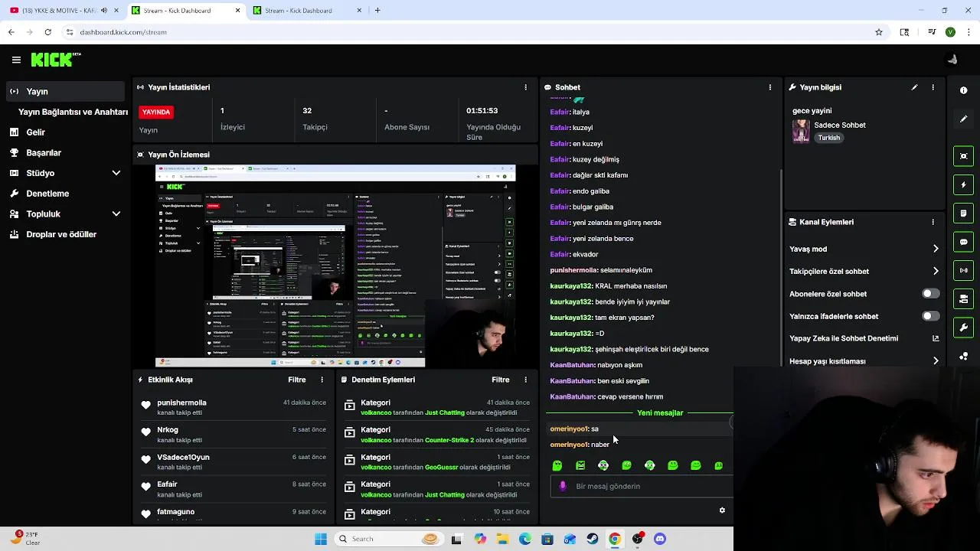The image size is (980, 551).
Task: Click the Turkish language tag
Action: coord(828,138)
